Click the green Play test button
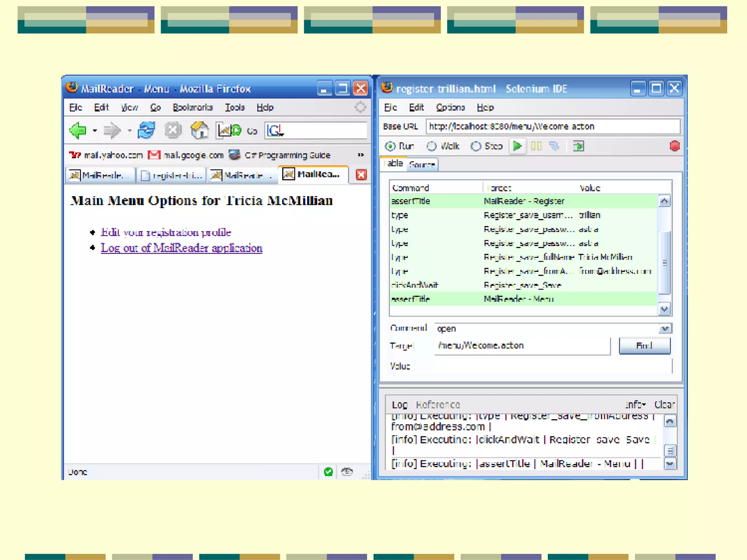This screenshot has height=560, width=747. pyautogui.click(x=517, y=146)
